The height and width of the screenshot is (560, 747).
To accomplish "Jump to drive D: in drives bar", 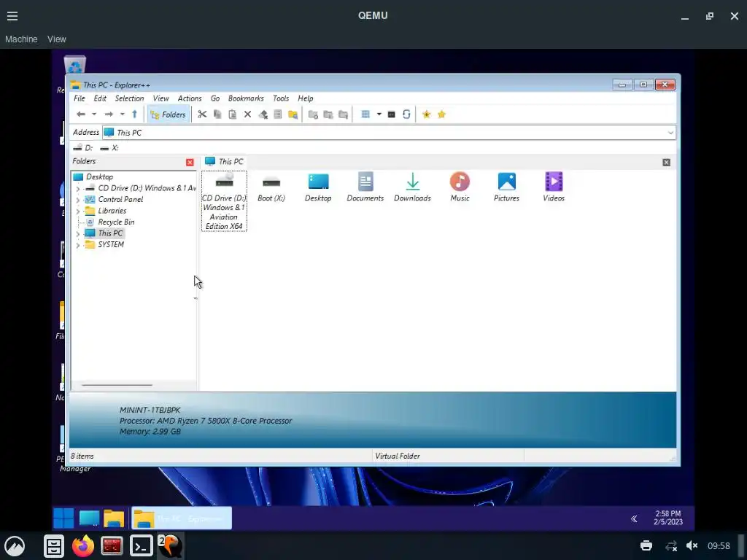I will (83, 148).
